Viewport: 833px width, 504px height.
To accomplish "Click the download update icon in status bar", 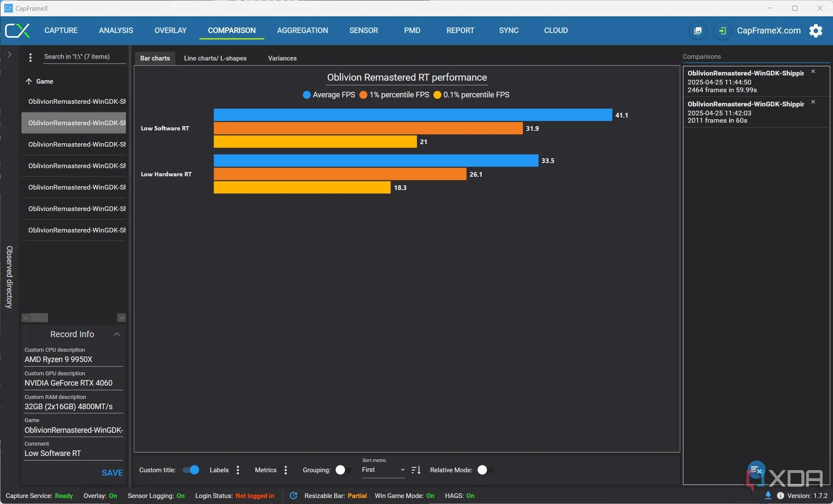I will pyautogui.click(x=768, y=496).
